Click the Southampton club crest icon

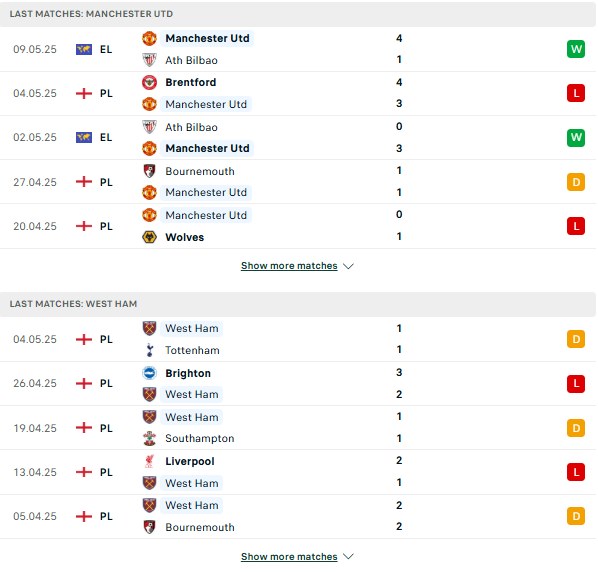(x=149, y=438)
